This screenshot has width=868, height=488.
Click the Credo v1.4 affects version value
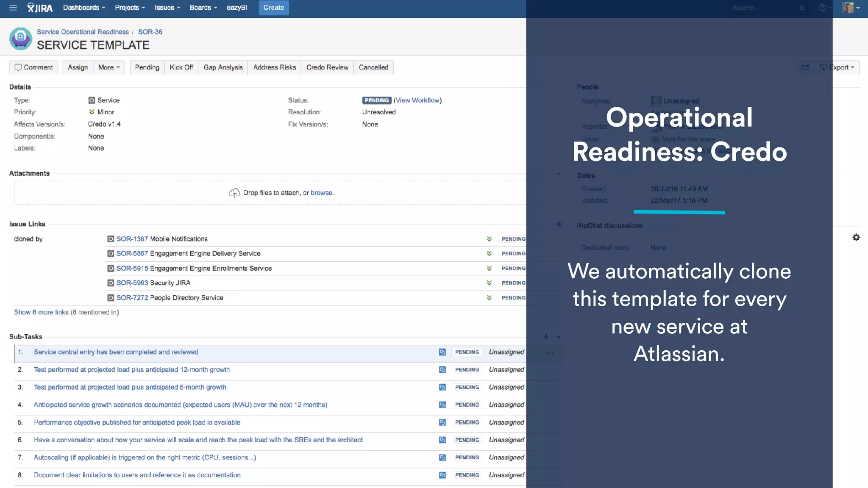[104, 124]
